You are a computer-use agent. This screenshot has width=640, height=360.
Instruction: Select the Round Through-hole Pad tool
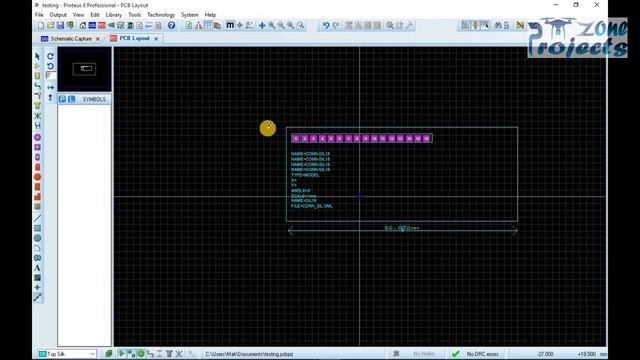[38, 137]
